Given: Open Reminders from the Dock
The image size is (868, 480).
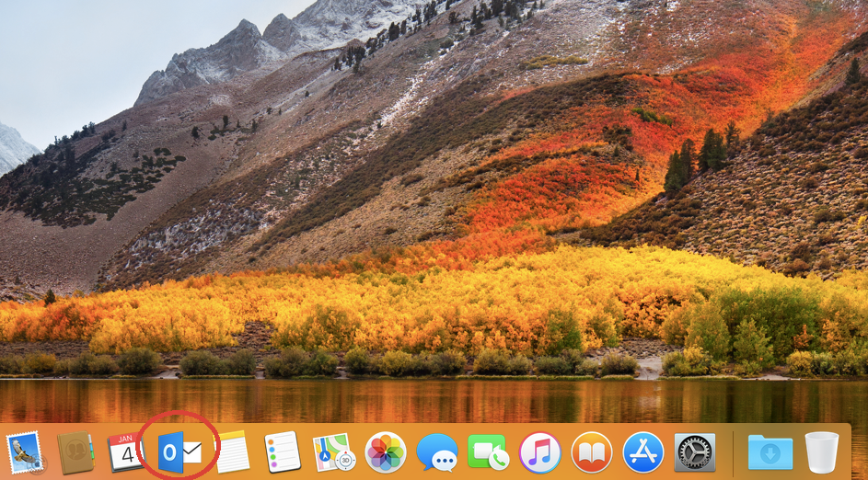Looking at the screenshot, I should tap(283, 452).
